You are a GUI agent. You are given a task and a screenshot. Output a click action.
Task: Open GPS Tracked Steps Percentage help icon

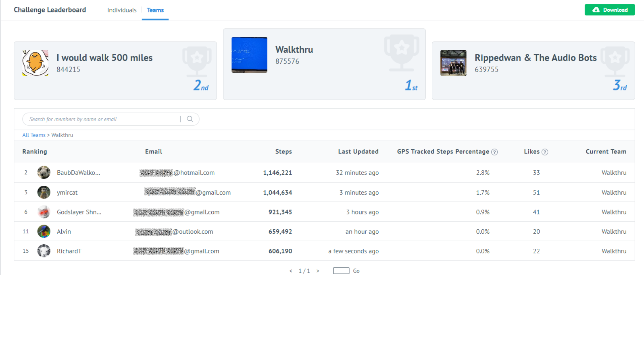click(x=494, y=152)
